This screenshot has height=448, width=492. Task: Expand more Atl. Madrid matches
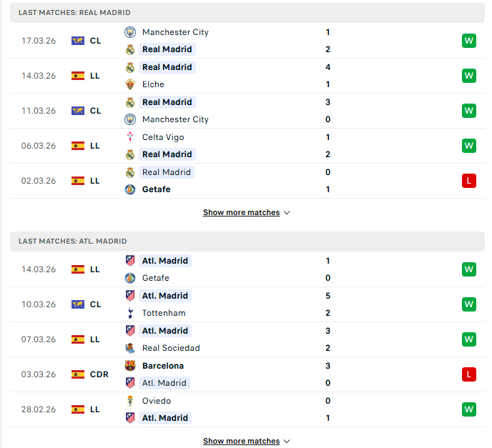tap(246, 441)
